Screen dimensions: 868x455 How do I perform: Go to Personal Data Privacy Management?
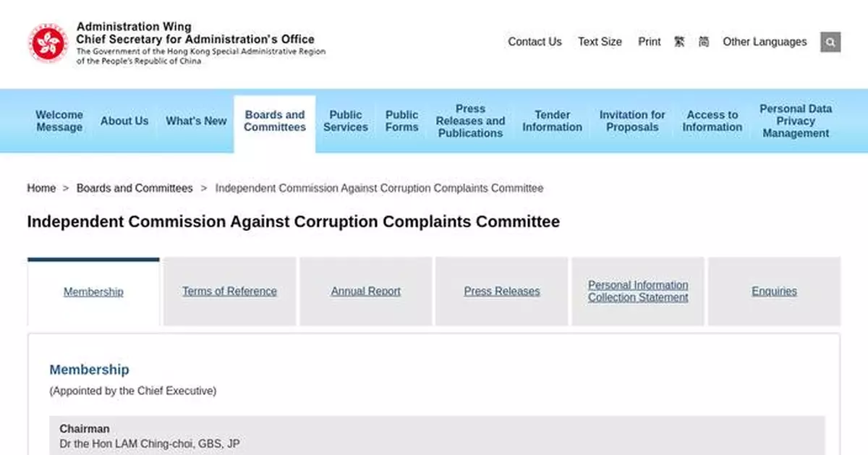796,121
